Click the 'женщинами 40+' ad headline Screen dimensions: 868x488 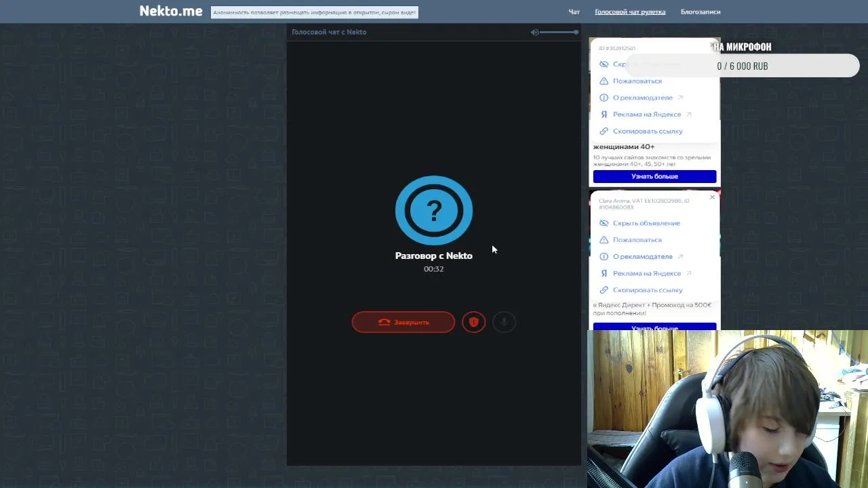click(624, 146)
